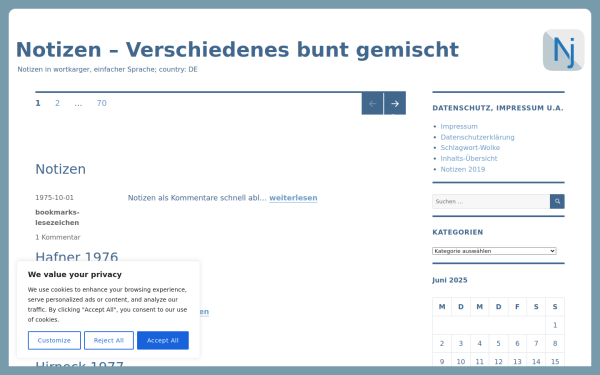Open the Datenschutzerklärung link
This screenshot has height=375, width=600.
tap(477, 137)
